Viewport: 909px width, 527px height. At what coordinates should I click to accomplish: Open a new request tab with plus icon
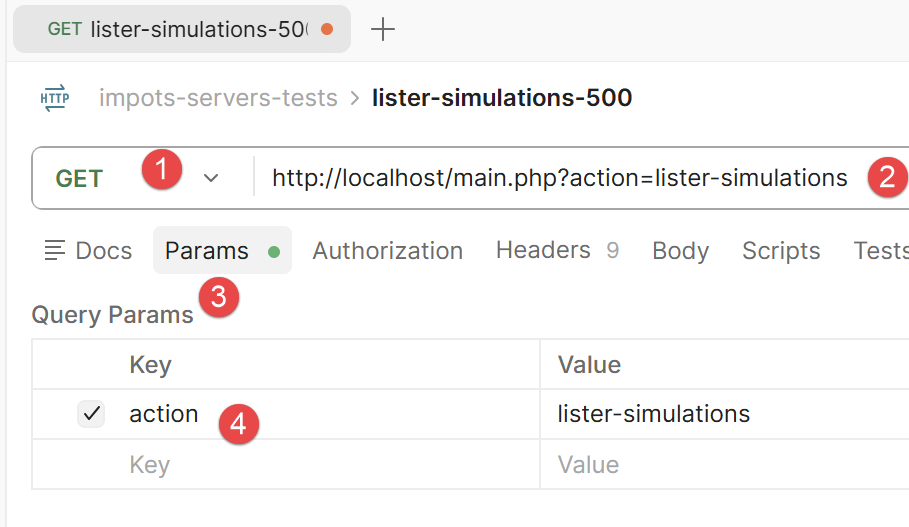point(383,29)
